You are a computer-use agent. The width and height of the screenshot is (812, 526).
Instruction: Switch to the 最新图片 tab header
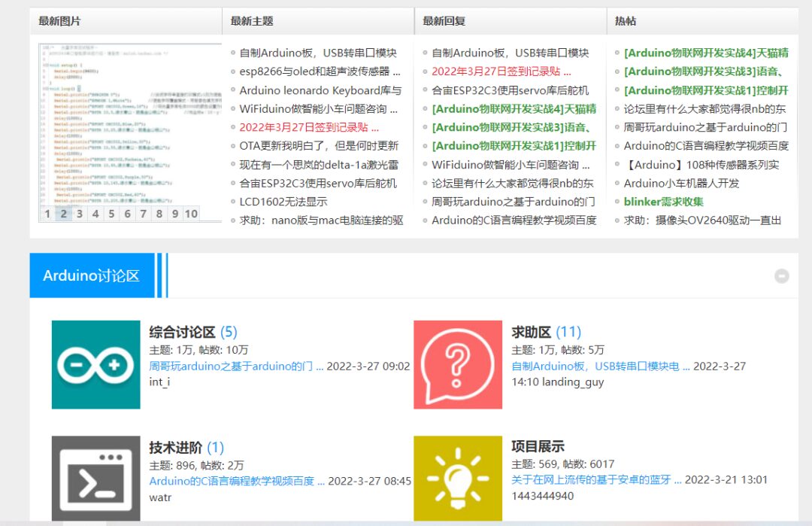click(59, 21)
